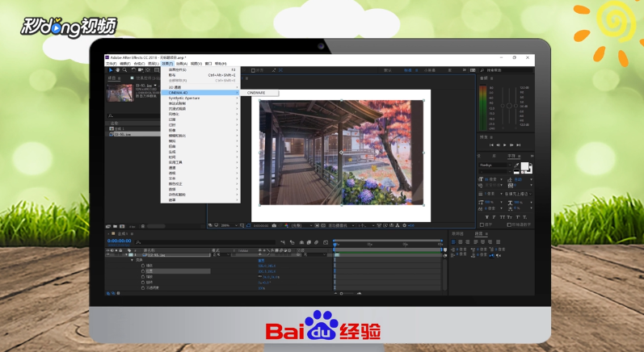Click the All Caps TT icon
Screen dimensions: 644x352
(502, 217)
